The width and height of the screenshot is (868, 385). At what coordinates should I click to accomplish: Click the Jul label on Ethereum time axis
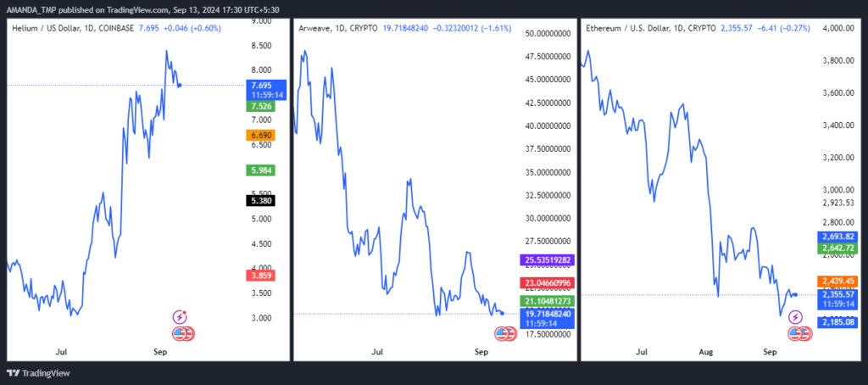(x=642, y=352)
